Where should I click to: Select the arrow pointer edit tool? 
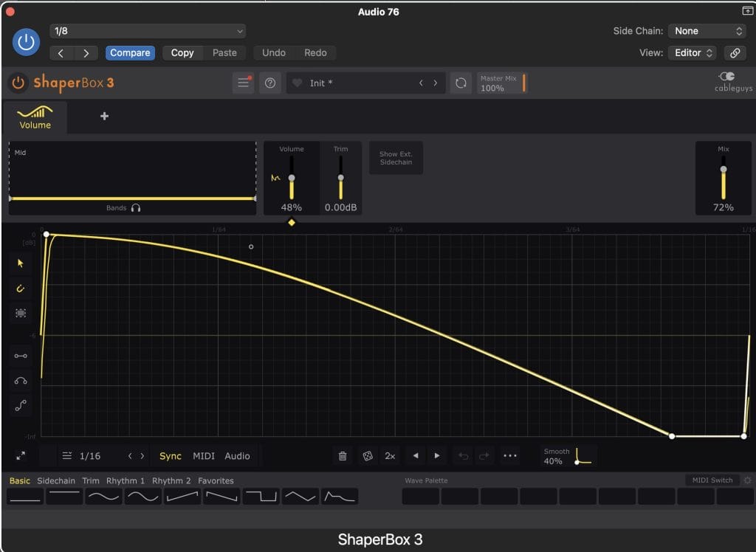pos(20,263)
